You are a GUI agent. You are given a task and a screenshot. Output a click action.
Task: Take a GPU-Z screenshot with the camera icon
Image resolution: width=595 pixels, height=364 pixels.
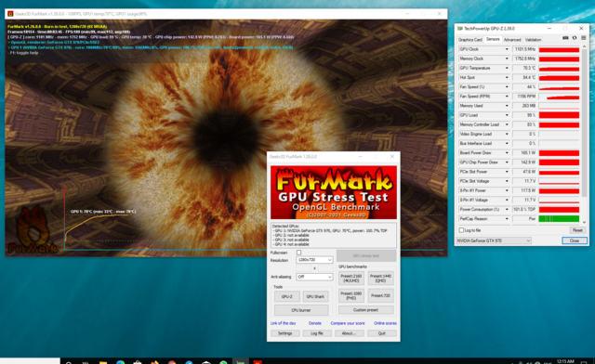pos(565,38)
